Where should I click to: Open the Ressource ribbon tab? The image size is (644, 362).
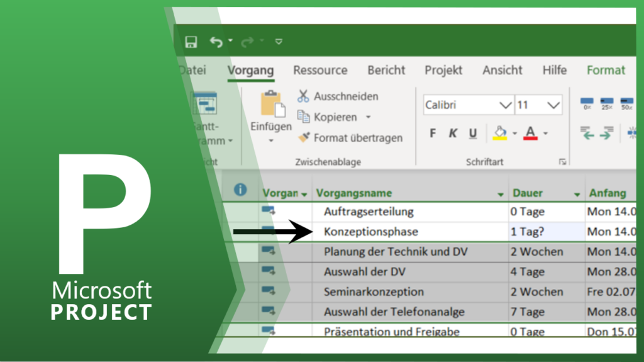coord(320,71)
